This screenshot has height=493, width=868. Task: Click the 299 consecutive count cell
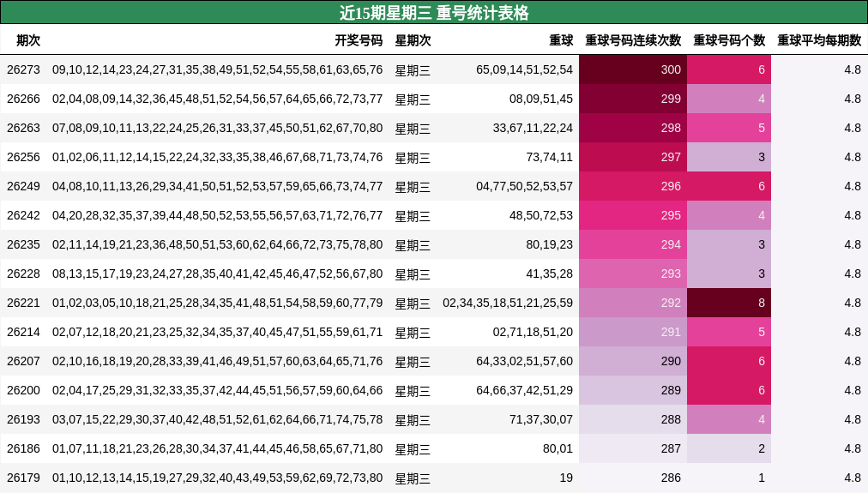[633, 99]
